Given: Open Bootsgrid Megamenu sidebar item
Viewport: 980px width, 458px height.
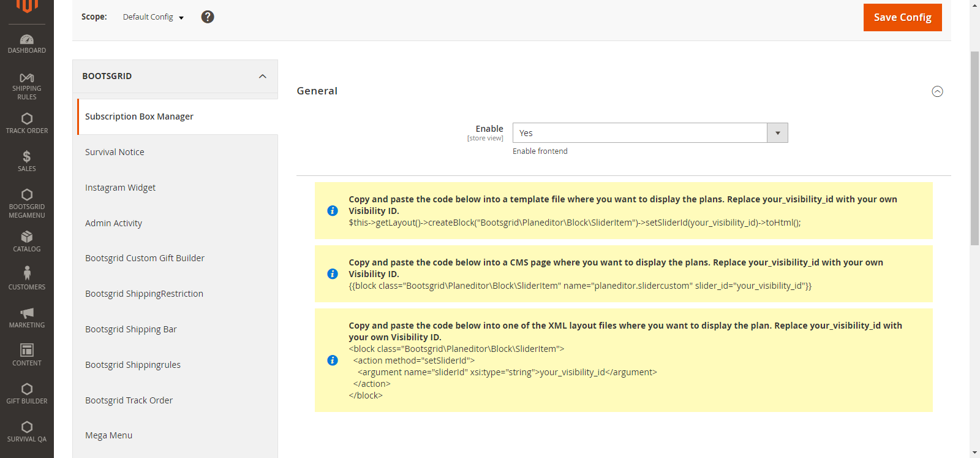Looking at the screenshot, I should 27,204.
